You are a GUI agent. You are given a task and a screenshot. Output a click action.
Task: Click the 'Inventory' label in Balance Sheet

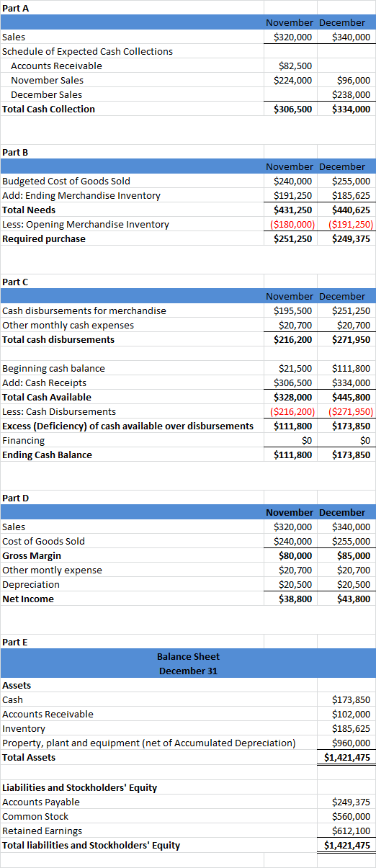24,728
